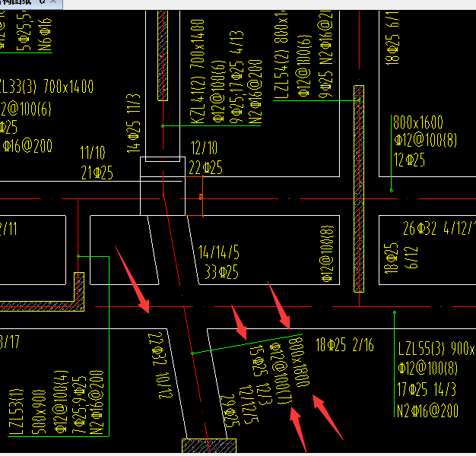This screenshot has width=476, height=456.
Task: Click the green leader grip under KZL41 label
Action: tap(163, 126)
